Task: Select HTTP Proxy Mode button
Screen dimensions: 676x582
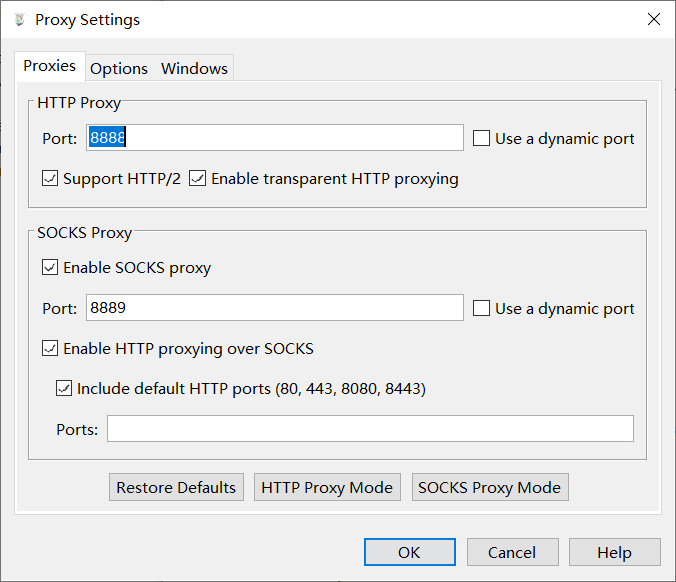Action: coord(327,488)
